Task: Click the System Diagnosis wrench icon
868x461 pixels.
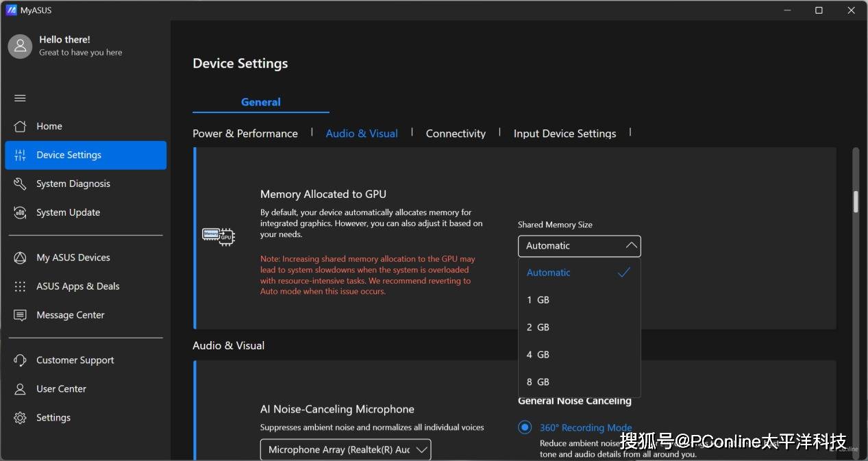Action: point(20,184)
